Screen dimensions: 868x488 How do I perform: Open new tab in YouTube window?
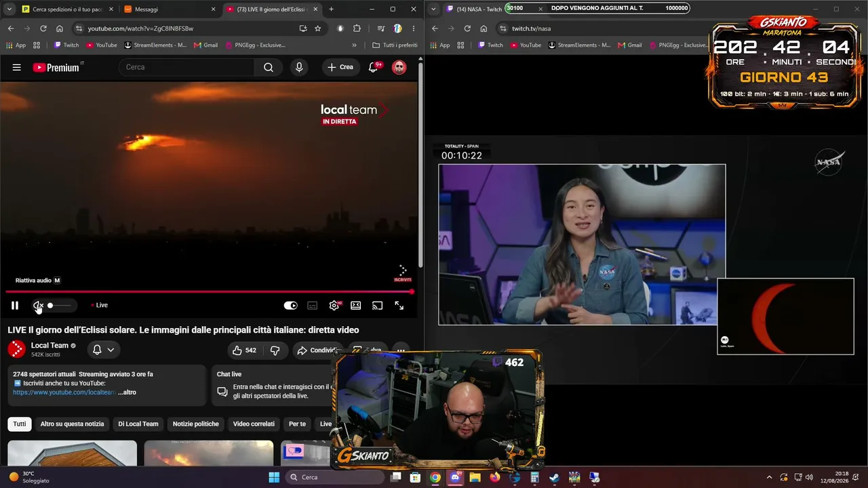pyautogui.click(x=331, y=9)
